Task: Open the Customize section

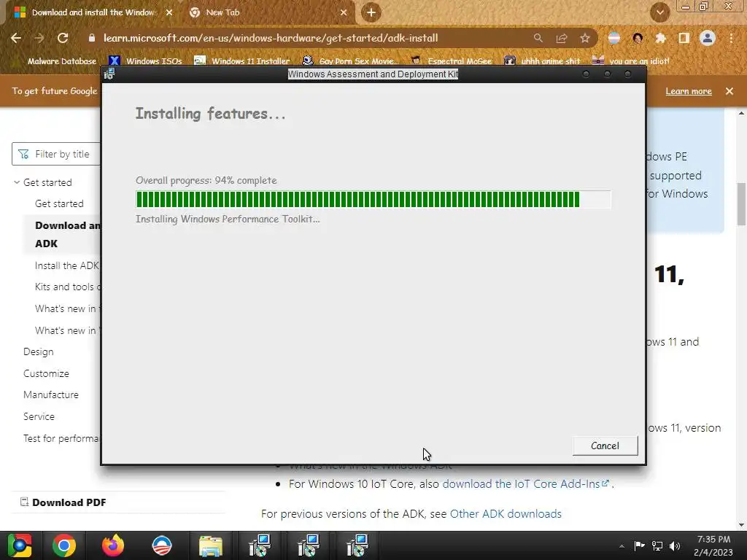Action: tap(46, 373)
